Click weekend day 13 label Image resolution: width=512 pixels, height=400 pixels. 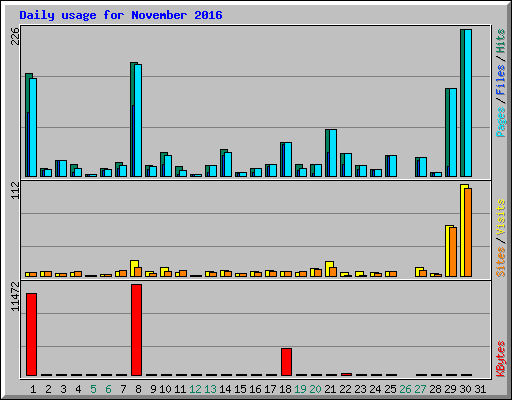[x=210, y=389]
